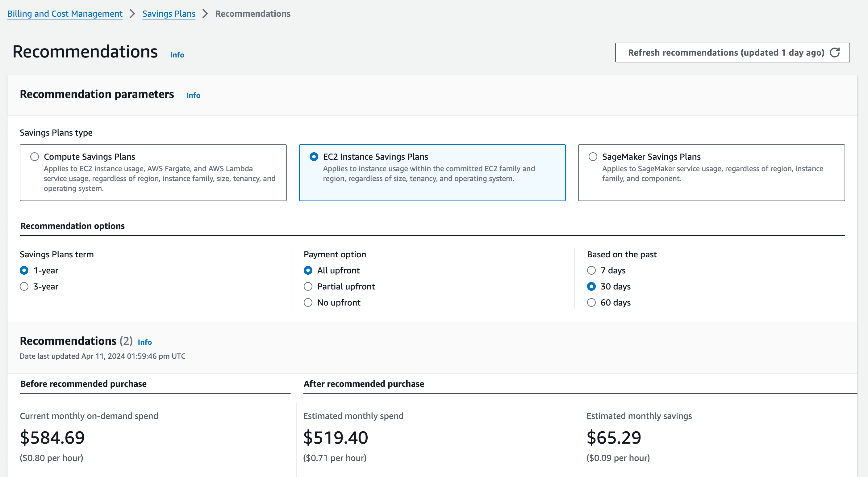Select Partial upfront payment option
This screenshot has width=868, height=477.
tap(308, 286)
